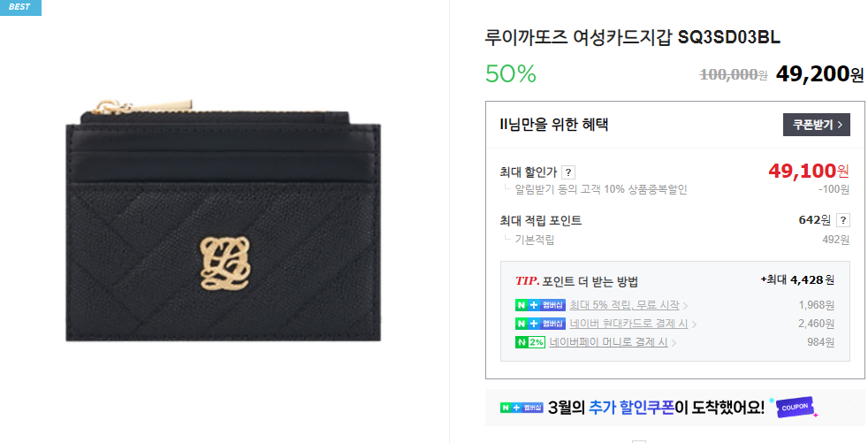Screen dimensions: 868x443
Task: Click the N 2% badge icon
Action: click(530, 342)
